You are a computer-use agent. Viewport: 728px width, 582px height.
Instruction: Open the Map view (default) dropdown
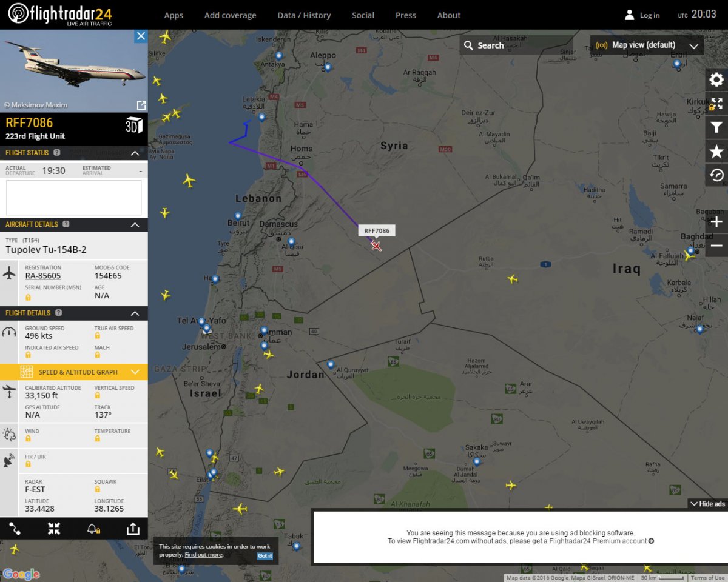(x=647, y=45)
